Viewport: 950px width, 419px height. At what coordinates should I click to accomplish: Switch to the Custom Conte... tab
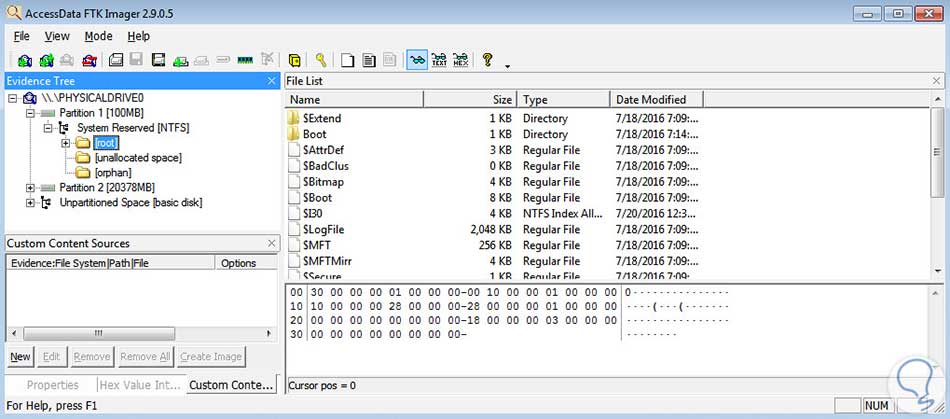(231, 385)
